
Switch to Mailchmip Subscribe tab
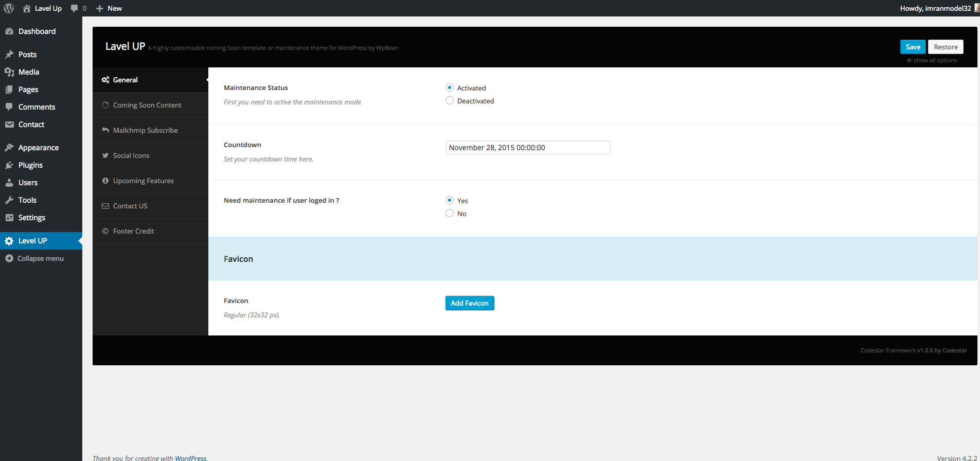150,130
